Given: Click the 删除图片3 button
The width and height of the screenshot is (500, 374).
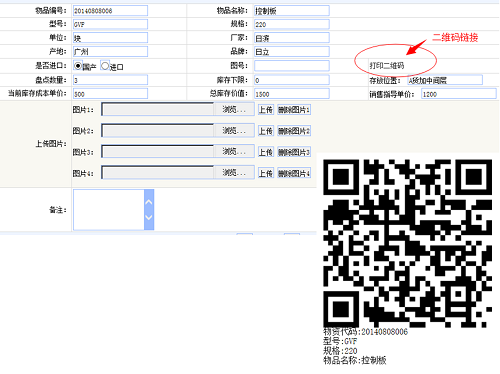Looking at the screenshot, I should (x=294, y=152).
